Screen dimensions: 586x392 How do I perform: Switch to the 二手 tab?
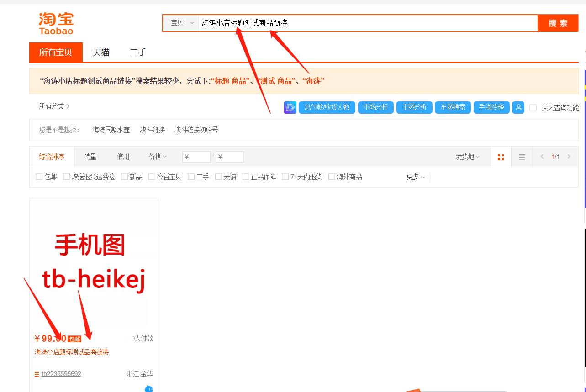coord(138,52)
